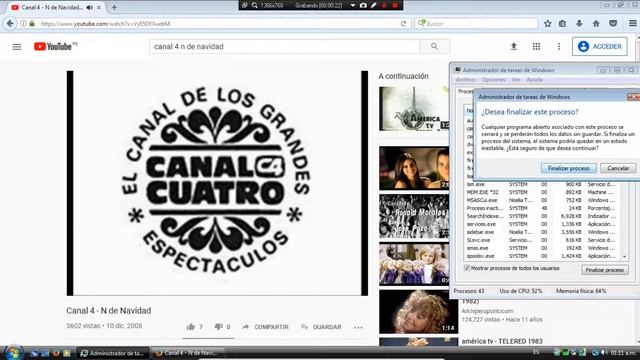Click the process list scroll down arrow
Image resolution: width=640 pixels, height=360 pixels.
(x=624, y=256)
